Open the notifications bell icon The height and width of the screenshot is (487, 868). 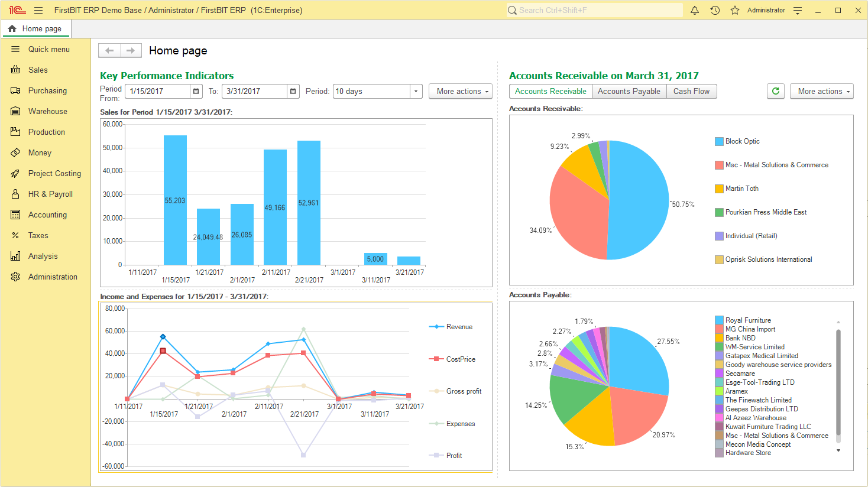[695, 10]
